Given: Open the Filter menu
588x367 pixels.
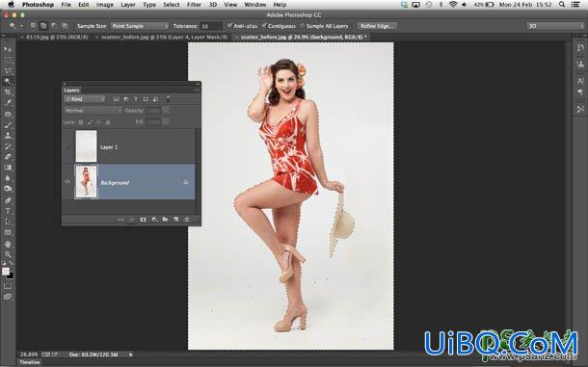Looking at the screenshot, I should point(194,5).
